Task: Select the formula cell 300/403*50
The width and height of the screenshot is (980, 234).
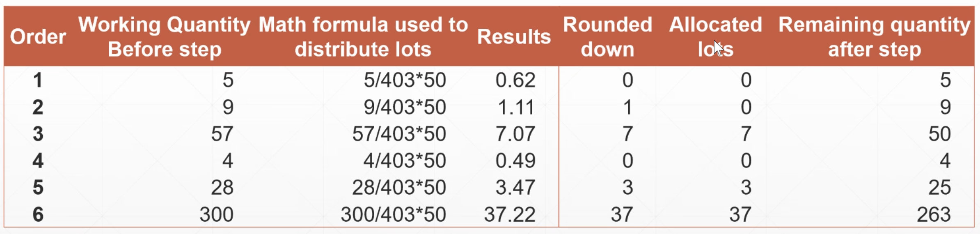Action: pyautogui.click(x=393, y=214)
